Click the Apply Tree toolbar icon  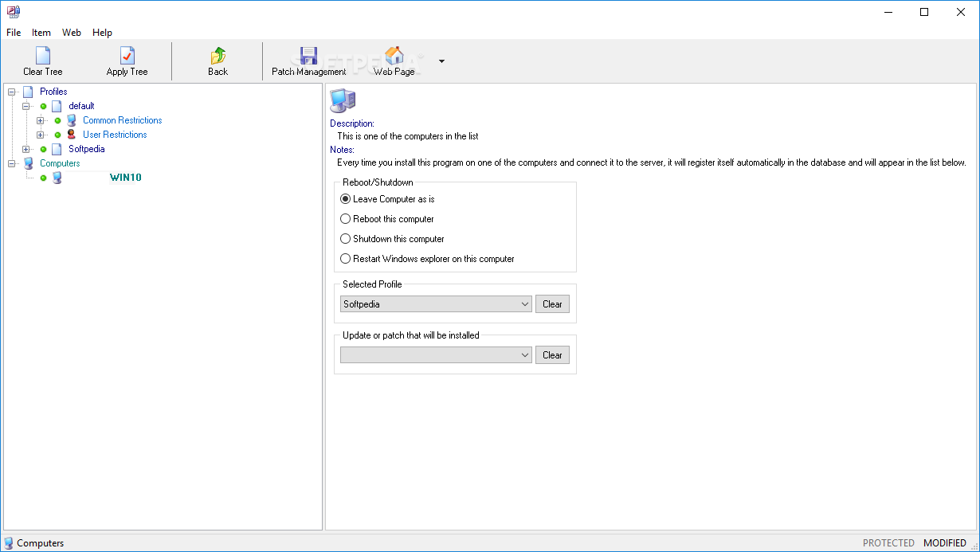tap(127, 56)
